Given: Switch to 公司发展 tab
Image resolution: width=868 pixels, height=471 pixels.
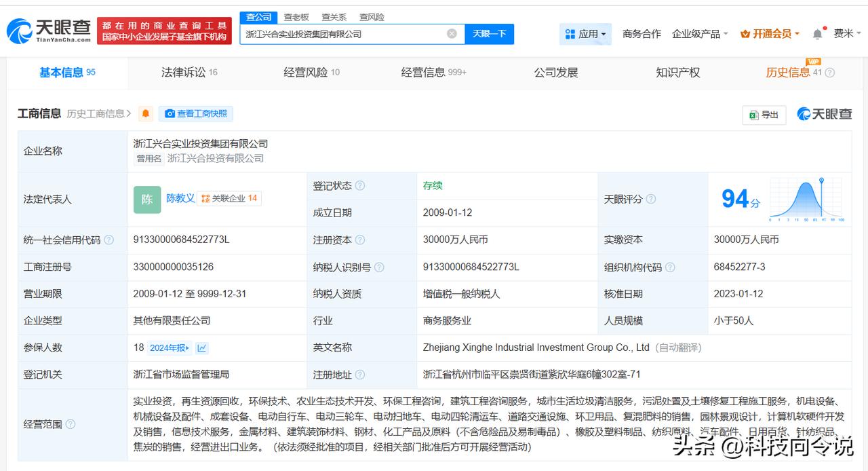Looking at the screenshot, I should pos(556,73).
